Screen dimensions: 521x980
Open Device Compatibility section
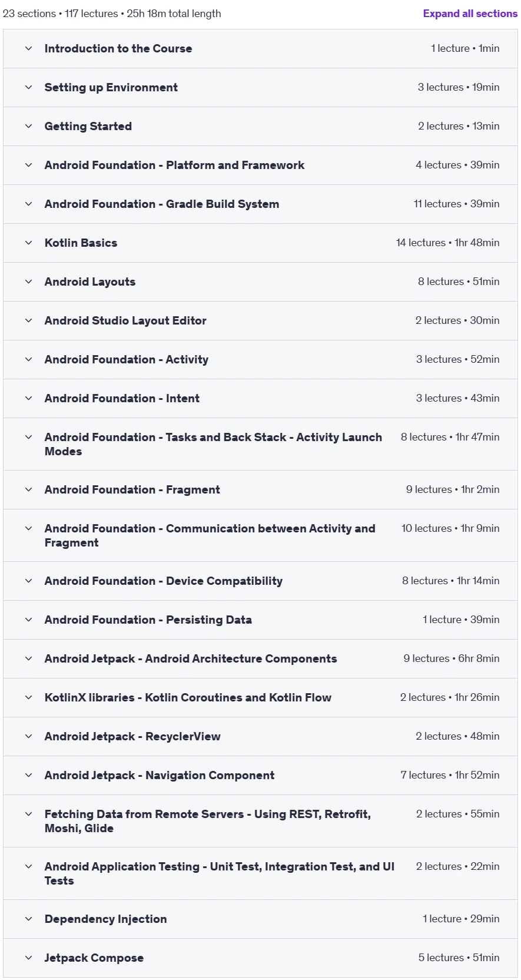[260, 581]
